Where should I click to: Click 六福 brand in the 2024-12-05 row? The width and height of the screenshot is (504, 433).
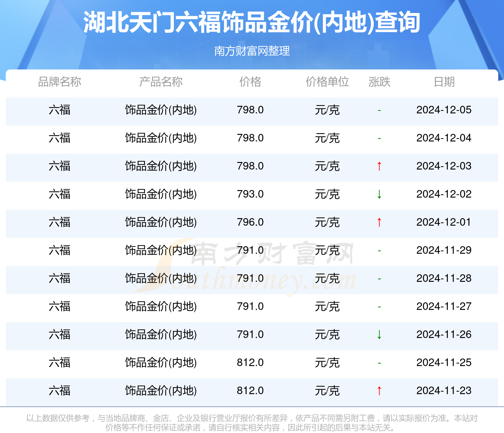tap(60, 110)
